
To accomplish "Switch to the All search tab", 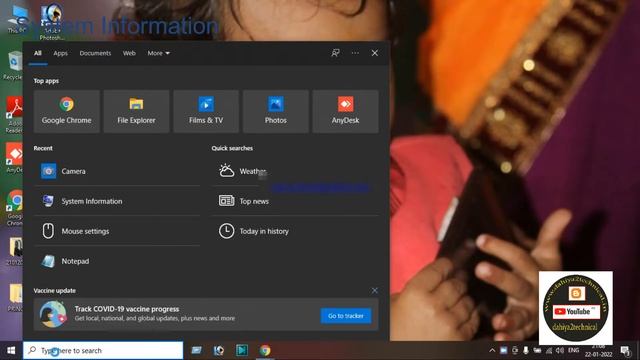I will point(38,53).
